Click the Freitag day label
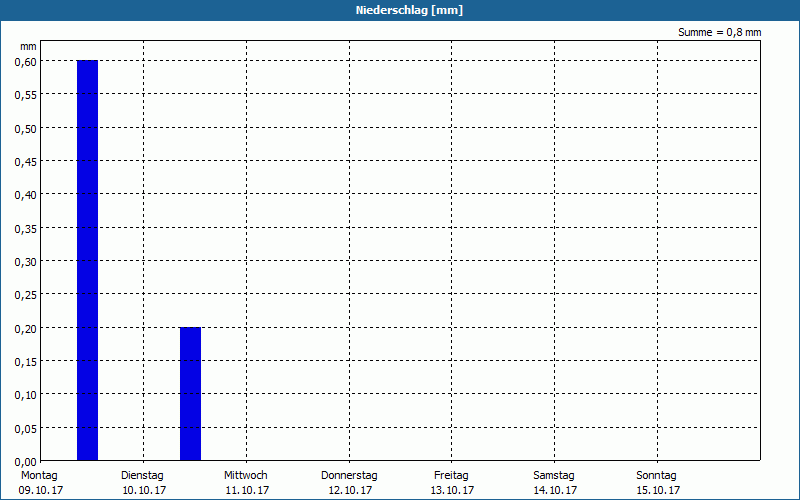 (x=451, y=476)
